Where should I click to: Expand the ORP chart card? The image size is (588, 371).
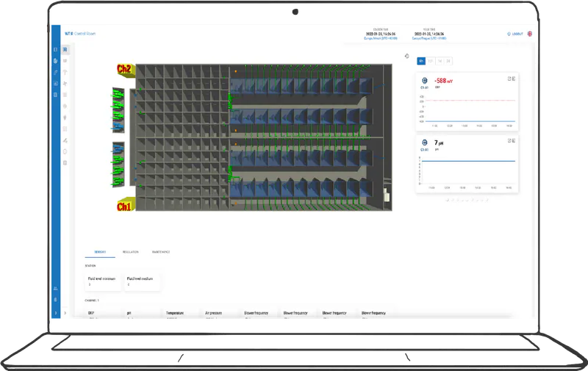[x=510, y=78]
